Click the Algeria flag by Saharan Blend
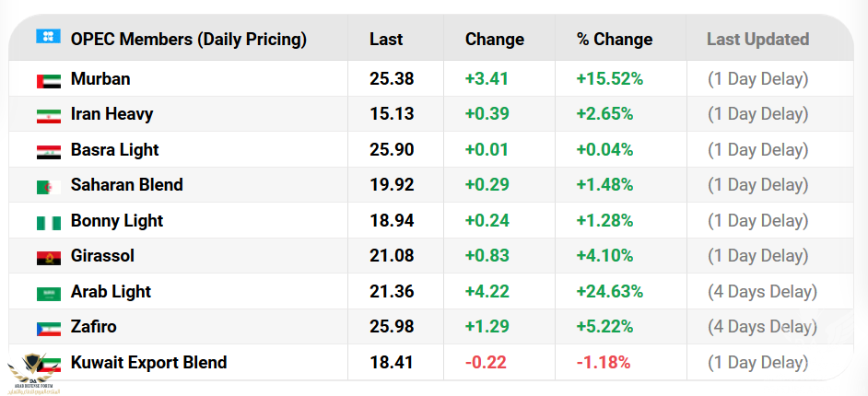The width and height of the screenshot is (868, 396). pyautogui.click(x=48, y=186)
